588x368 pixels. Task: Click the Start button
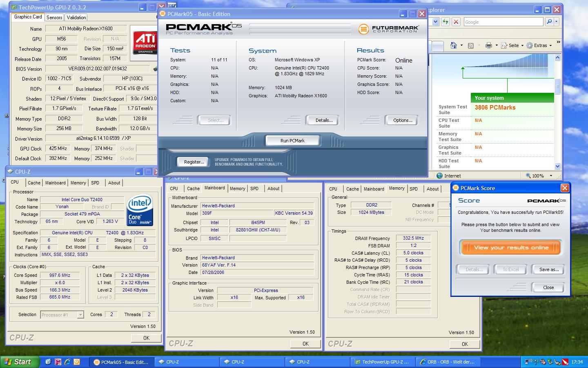coord(20,362)
